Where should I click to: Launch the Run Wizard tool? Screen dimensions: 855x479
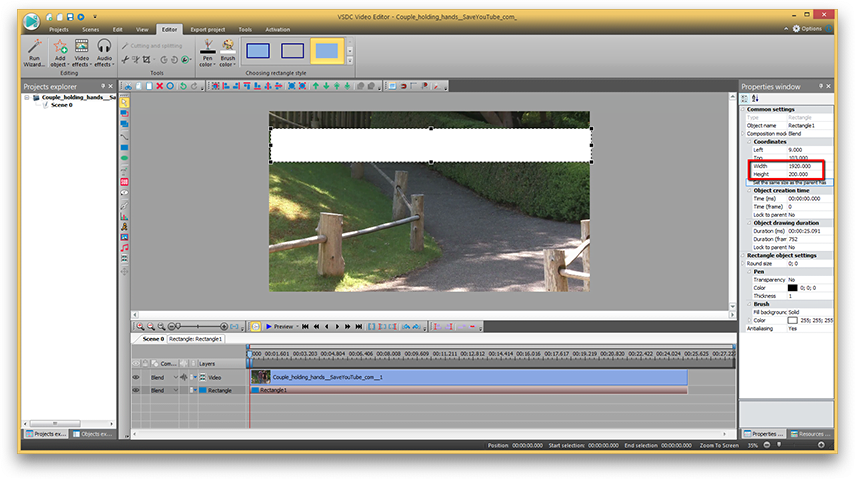pyautogui.click(x=34, y=53)
